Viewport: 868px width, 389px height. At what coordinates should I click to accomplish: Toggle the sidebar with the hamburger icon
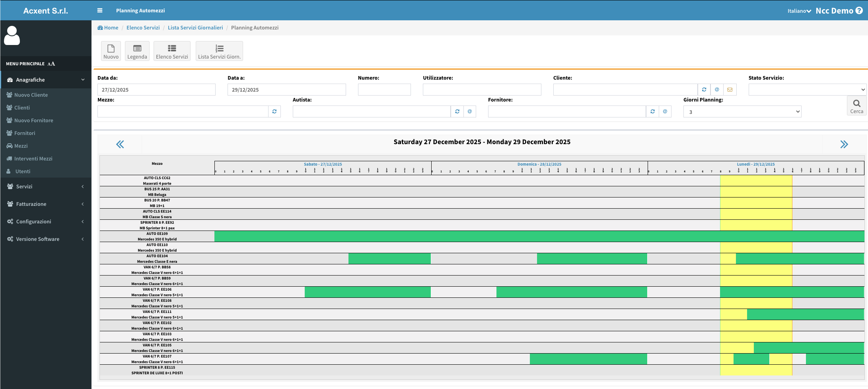(x=100, y=10)
